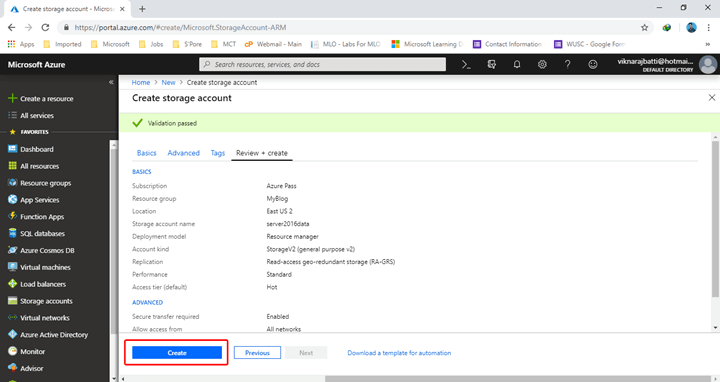
Task: Click the 'Validation passed' message
Action: (172, 123)
